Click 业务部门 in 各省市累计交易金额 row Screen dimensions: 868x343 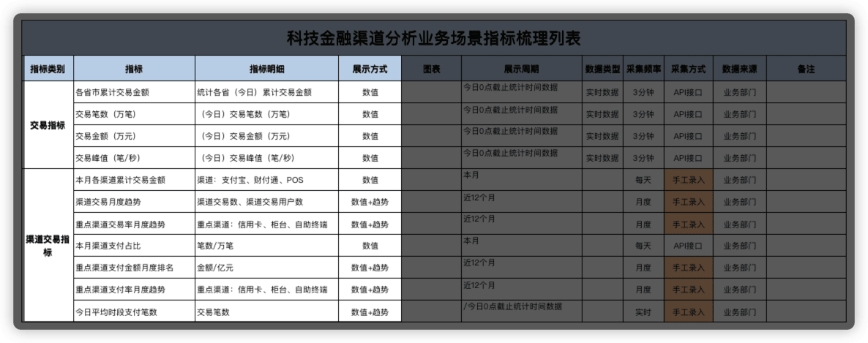coord(740,92)
